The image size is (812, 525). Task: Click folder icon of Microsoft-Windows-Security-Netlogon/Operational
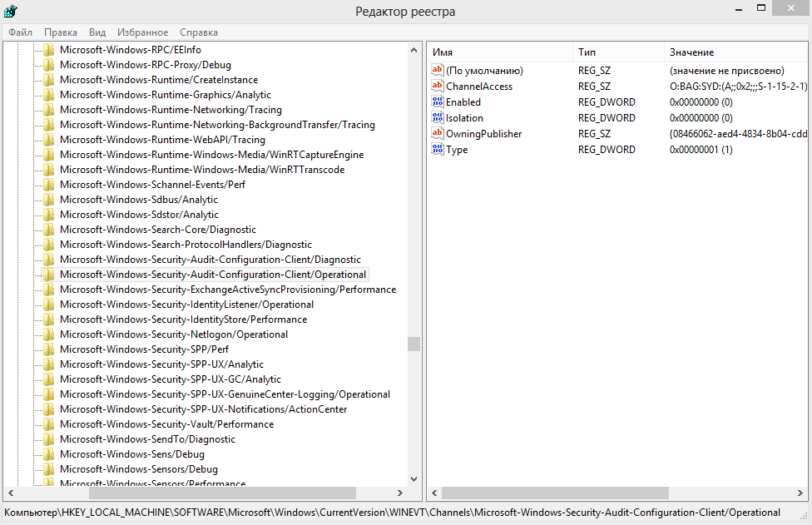coord(49,334)
